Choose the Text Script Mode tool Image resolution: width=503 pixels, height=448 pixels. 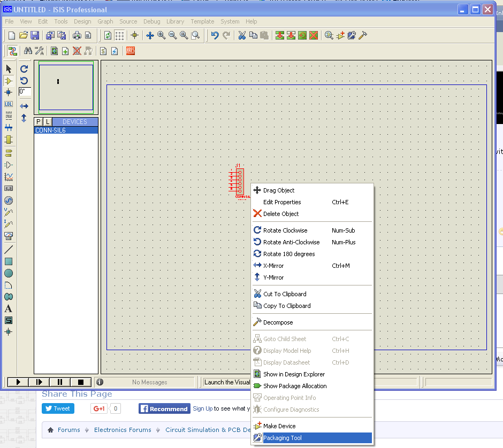[9, 115]
